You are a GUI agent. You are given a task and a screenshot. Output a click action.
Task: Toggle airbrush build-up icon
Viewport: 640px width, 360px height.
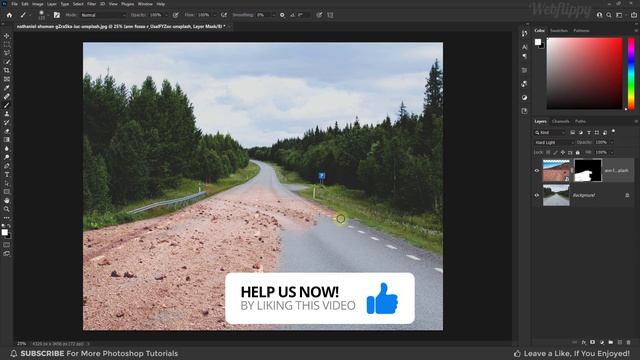[x=224, y=15]
